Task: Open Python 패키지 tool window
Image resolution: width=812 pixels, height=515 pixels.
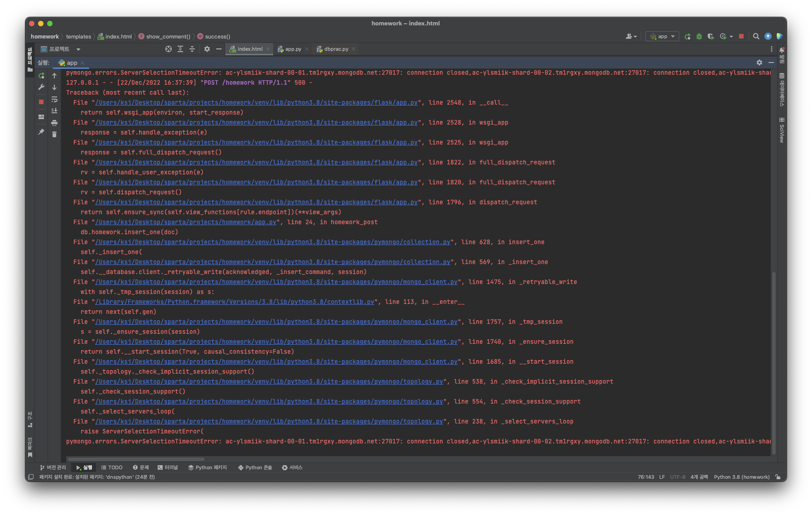Action: (x=208, y=467)
